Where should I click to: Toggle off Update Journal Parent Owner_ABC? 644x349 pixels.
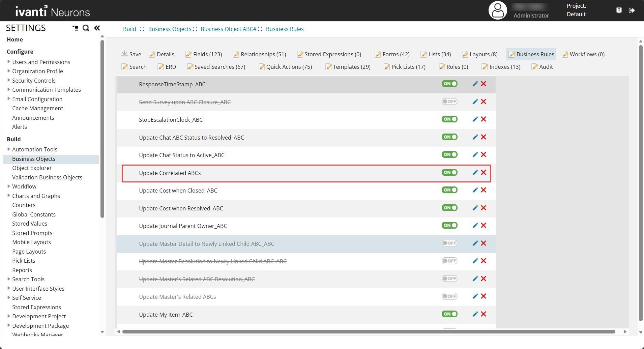tap(449, 225)
